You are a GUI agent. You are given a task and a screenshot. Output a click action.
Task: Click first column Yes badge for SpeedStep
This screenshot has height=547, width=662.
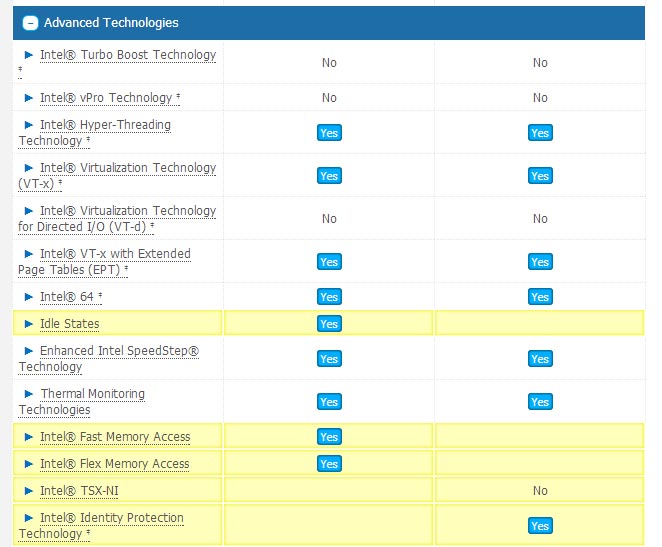tap(329, 359)
